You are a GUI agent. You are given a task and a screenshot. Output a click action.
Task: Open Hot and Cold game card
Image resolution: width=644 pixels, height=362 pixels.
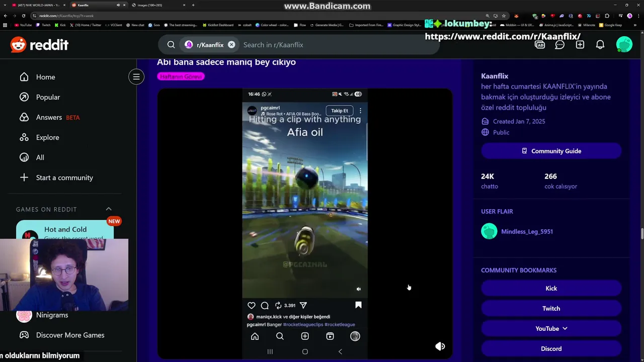[65, 230]
